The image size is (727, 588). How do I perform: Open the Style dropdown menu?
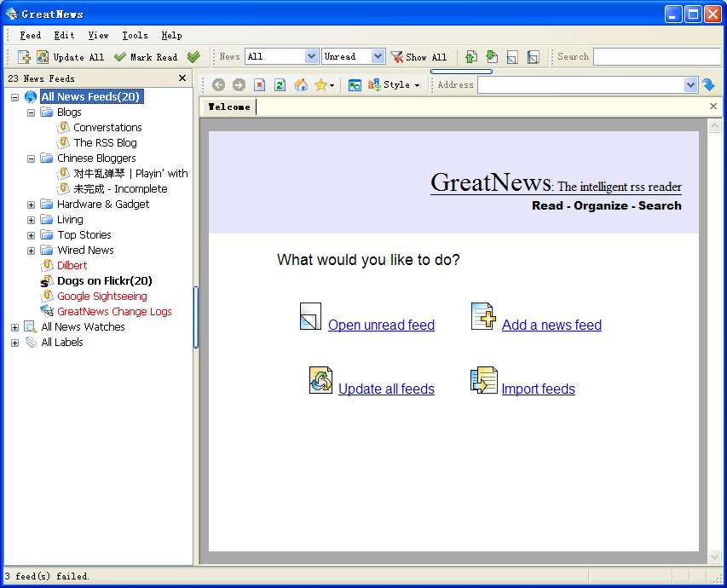(394, 85)
